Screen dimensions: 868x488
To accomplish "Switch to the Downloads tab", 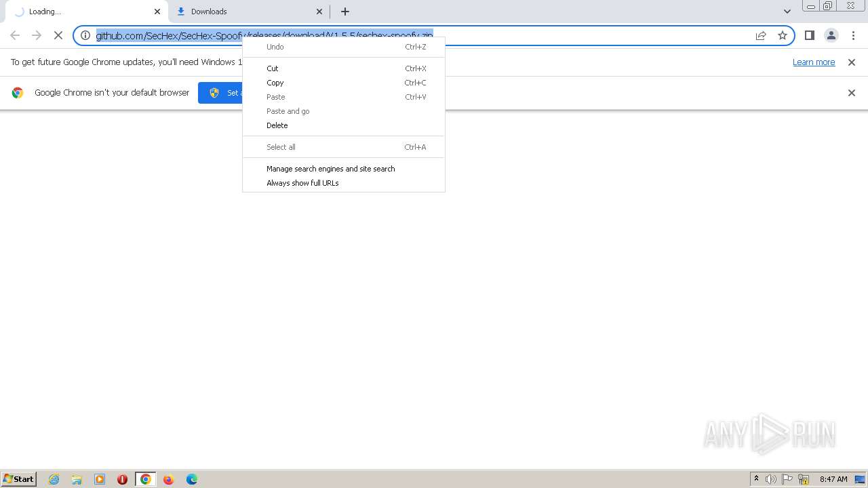I will [x=248, y=12].
